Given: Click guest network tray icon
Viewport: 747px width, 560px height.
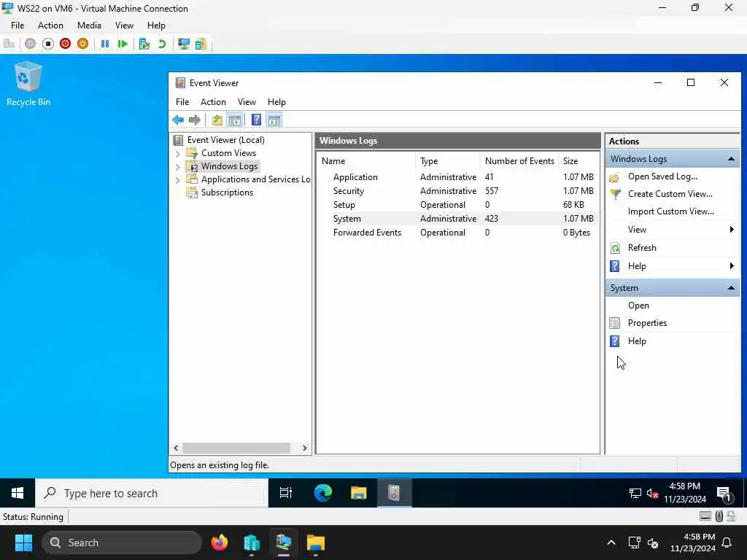Looking at the screenshot, I should 635,494.
